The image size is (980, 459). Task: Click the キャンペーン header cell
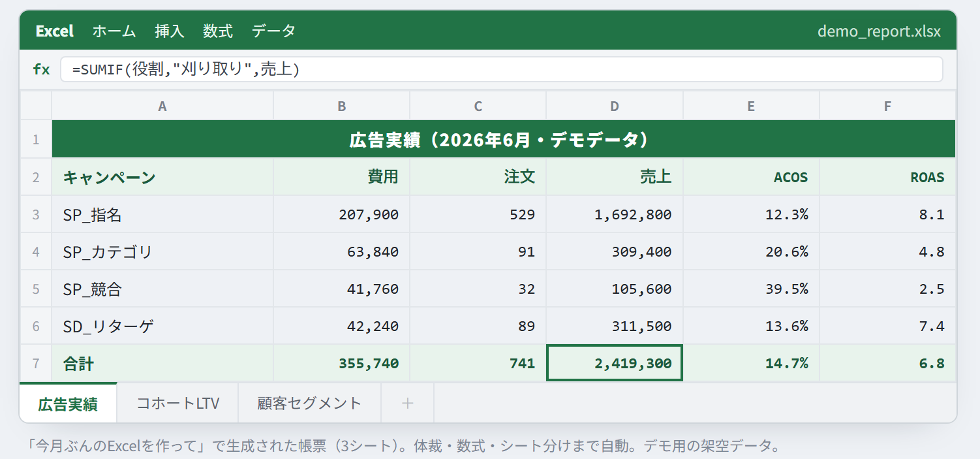(162, 177)
